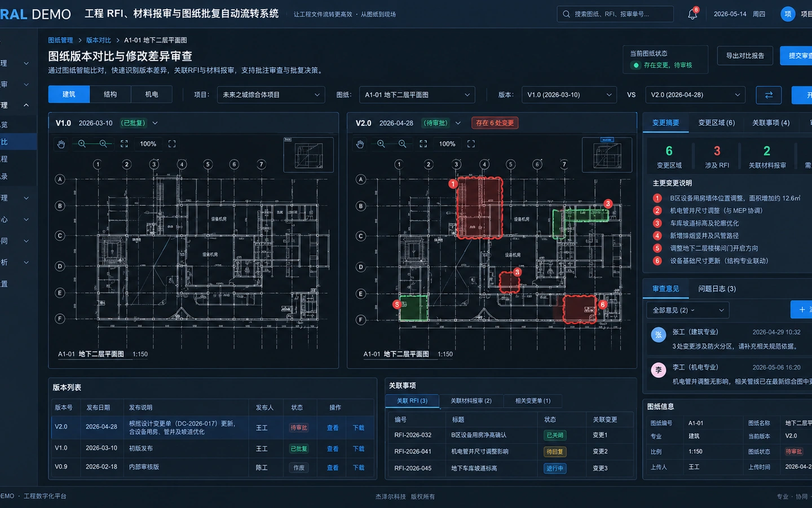This screenshot has height=508, width=812.
Task: Click V1.0 fullscreen icon right of 100%
Action: [172, 144]
